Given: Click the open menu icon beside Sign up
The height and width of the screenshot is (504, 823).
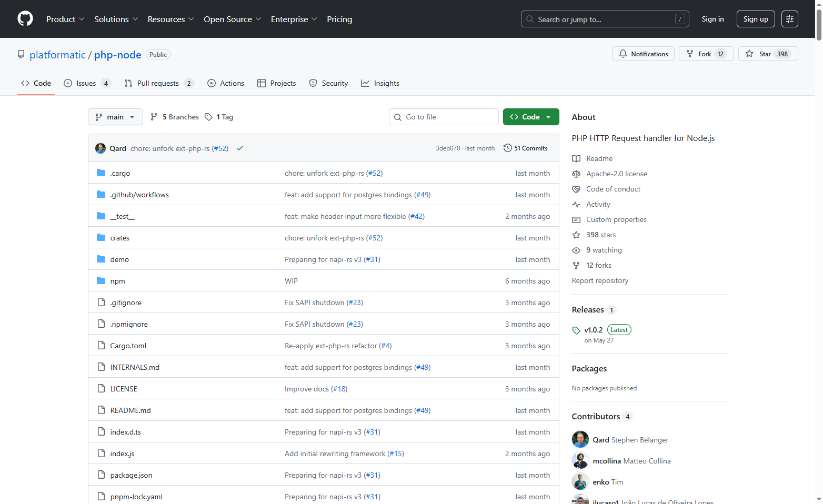Looking at the screenshot, I should tap(789, 19).
